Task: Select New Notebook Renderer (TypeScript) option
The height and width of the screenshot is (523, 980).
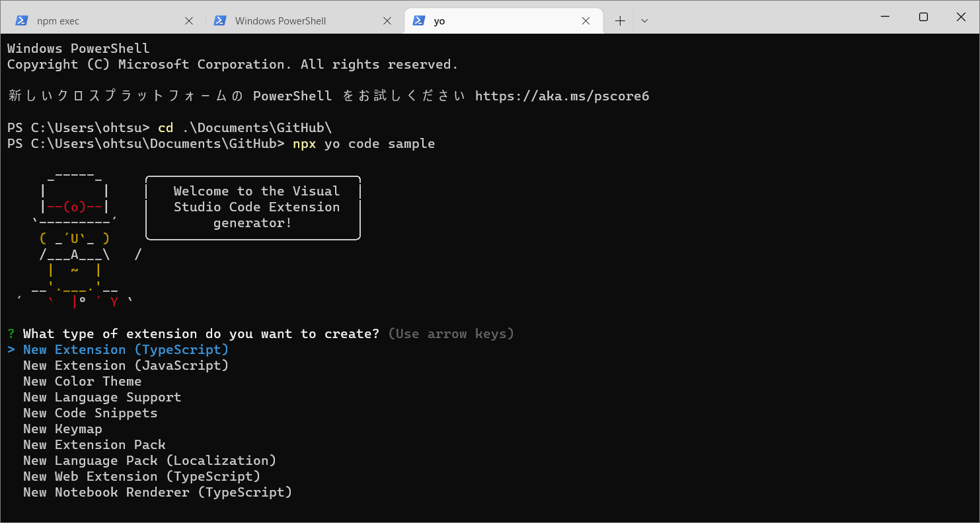Action: click(x=157, y=492)
